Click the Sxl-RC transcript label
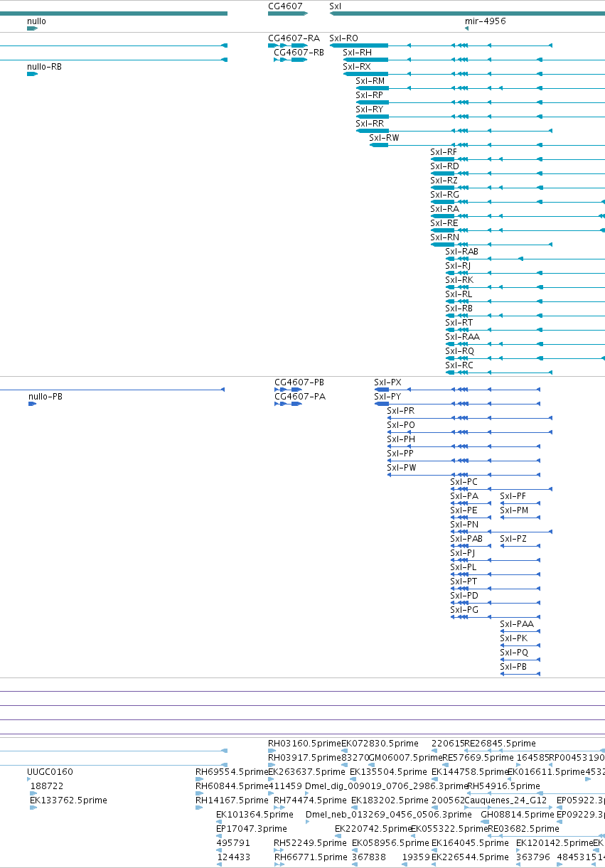The height and width of the screenshot is (868, 605). pyautogui.click(x=459, y=365)
